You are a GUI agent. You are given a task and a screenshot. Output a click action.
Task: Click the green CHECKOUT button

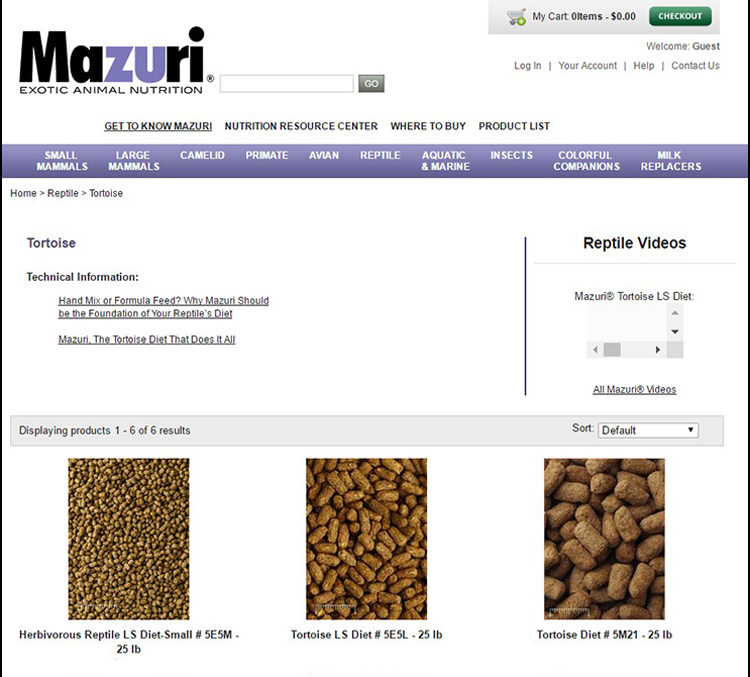(680, 16)
